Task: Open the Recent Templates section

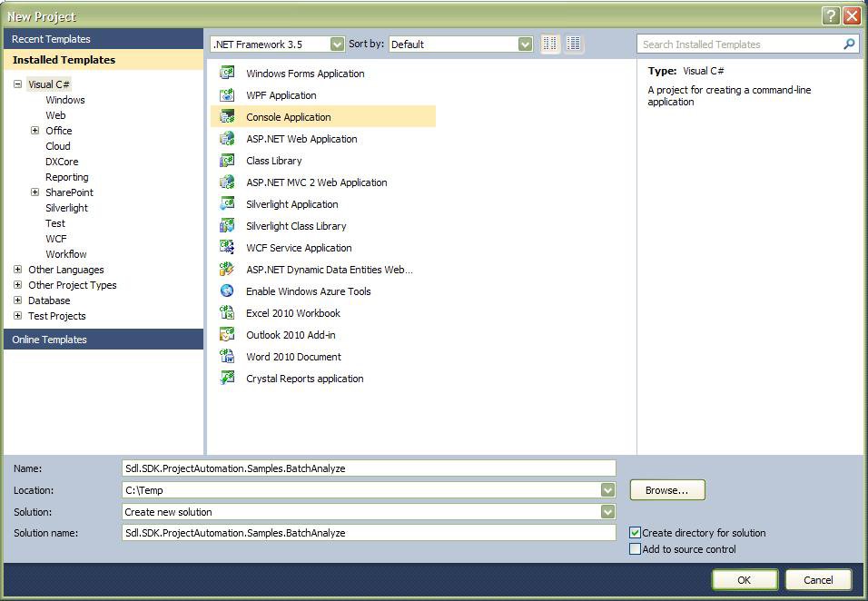Action: [51, 39]
